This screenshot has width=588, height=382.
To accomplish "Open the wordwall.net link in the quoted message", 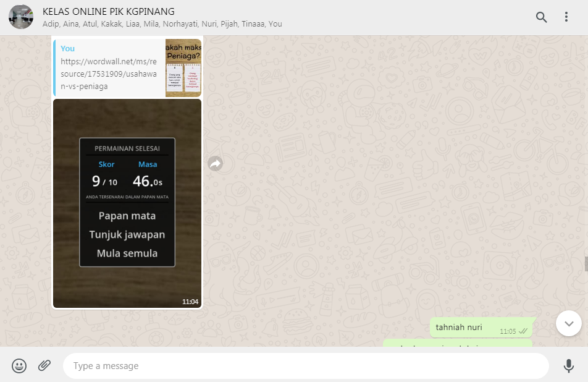I will tap(109, 74).
